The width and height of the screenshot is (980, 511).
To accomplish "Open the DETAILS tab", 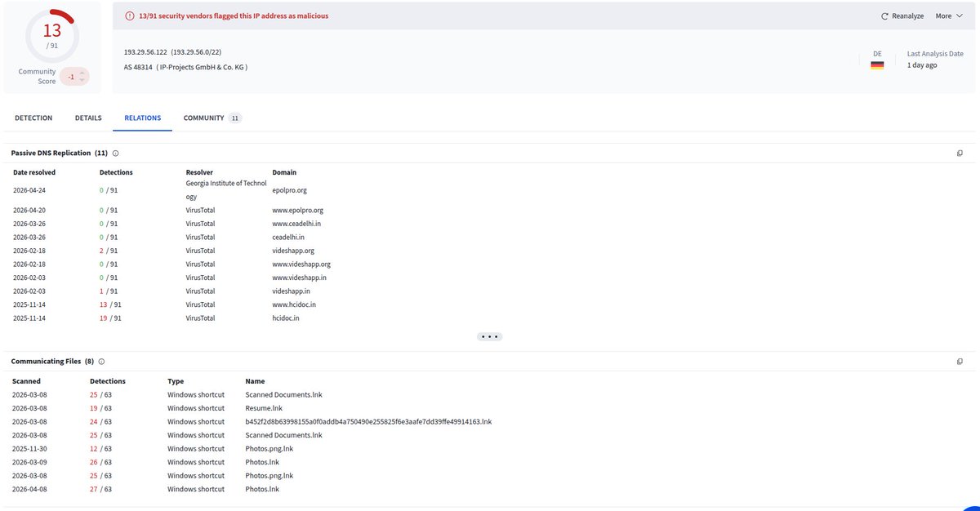I will point(88,118).
